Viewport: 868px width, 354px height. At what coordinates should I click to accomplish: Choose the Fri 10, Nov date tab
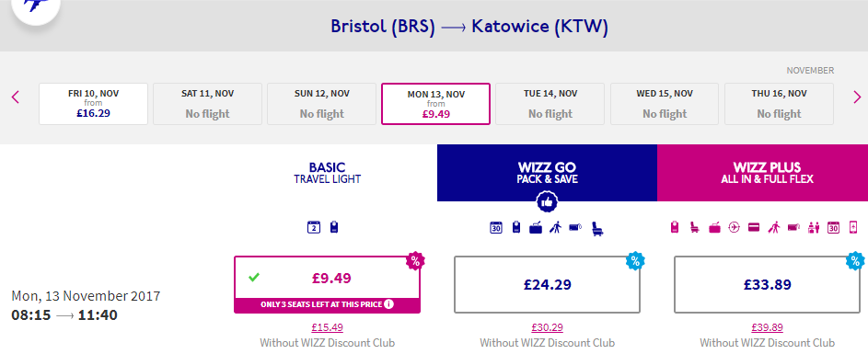[94, 104]
